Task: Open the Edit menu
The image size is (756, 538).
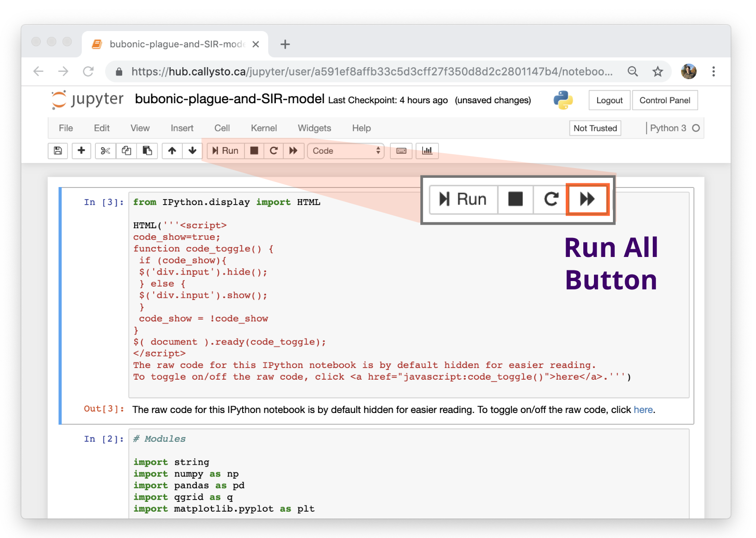Action: [102, 128]
